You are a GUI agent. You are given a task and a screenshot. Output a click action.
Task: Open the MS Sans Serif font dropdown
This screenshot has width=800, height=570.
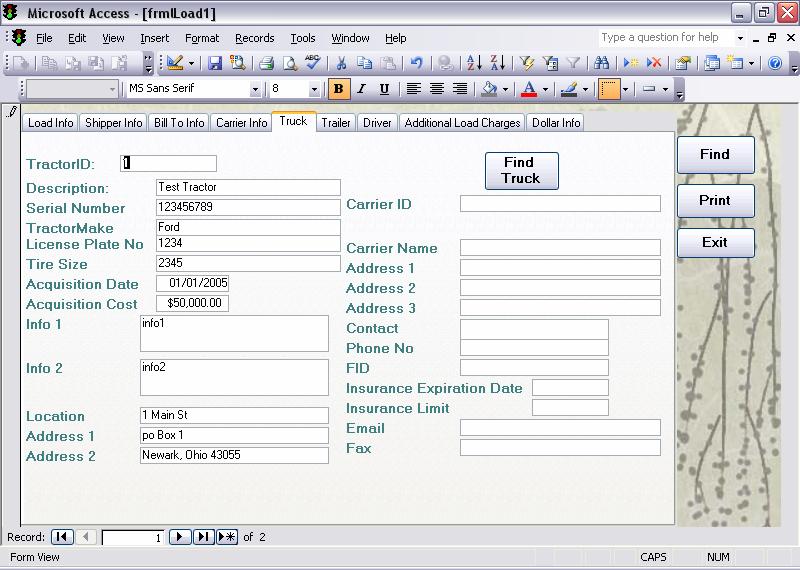(255, 89)
